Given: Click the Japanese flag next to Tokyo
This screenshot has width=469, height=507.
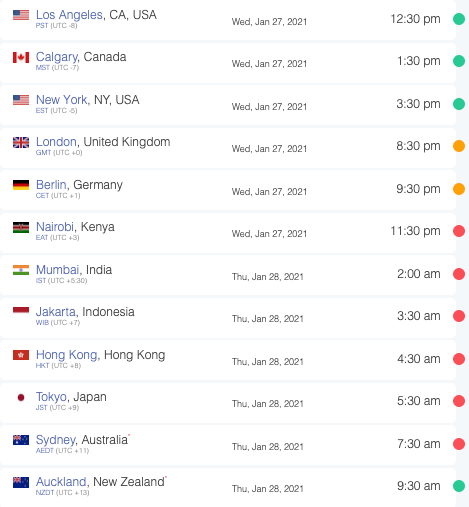Looking at the screenshot, I should (x=21, y=397).
